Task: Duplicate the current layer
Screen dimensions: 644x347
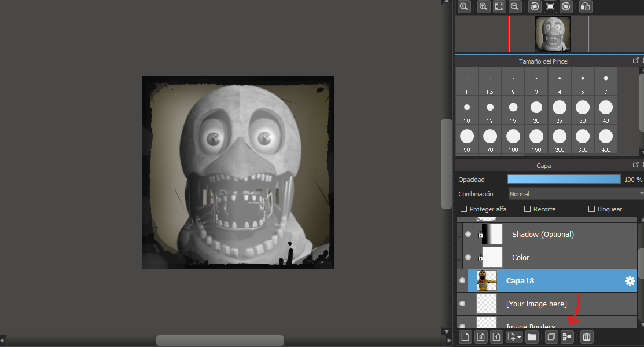Action: point(551,337)
